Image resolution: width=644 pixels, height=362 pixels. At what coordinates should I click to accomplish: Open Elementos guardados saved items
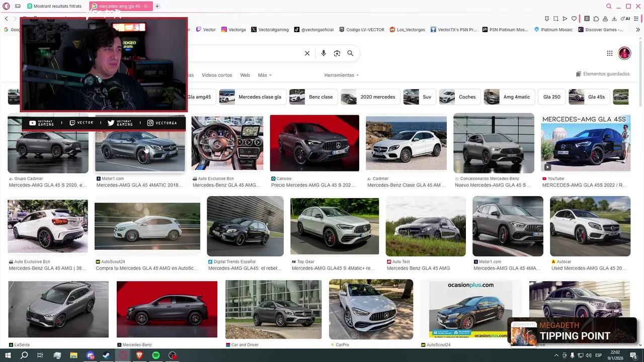click(x=603, y=74)
